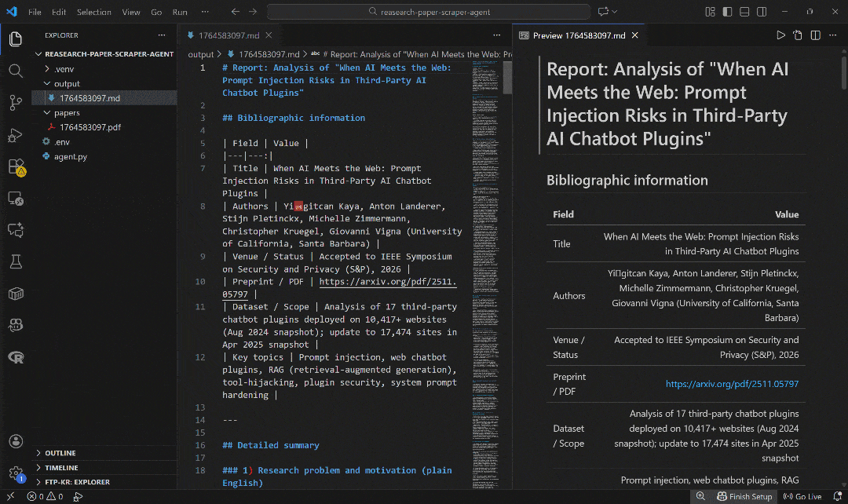The height and width of the screenshot is (504, 848).
Task: Show more menu bar items (ellipsis)
Action: (205, 12)
